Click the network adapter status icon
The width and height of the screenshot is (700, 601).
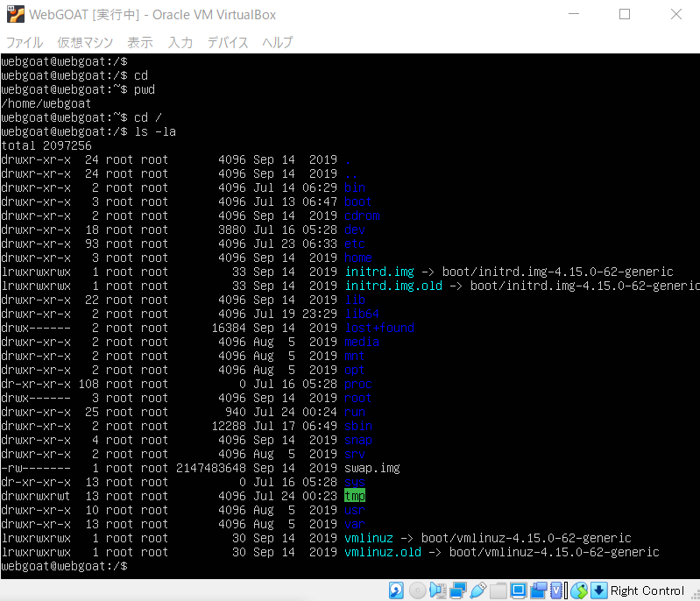457,590
